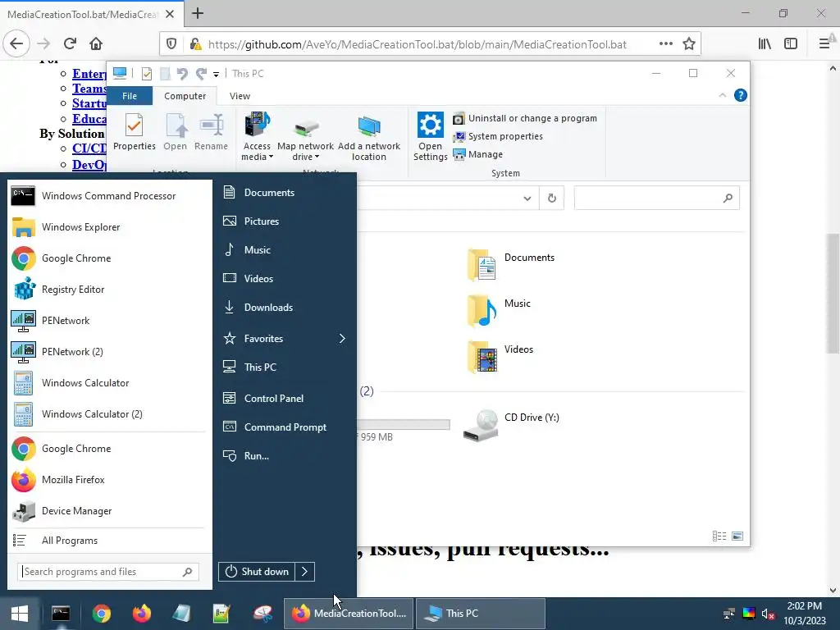Switch to MediaCreationTool taskbar window
840x630 pixels.
pos(349,614)
